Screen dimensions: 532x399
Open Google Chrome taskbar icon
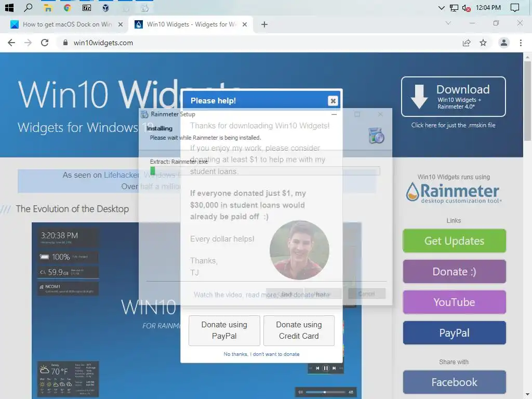67,8
